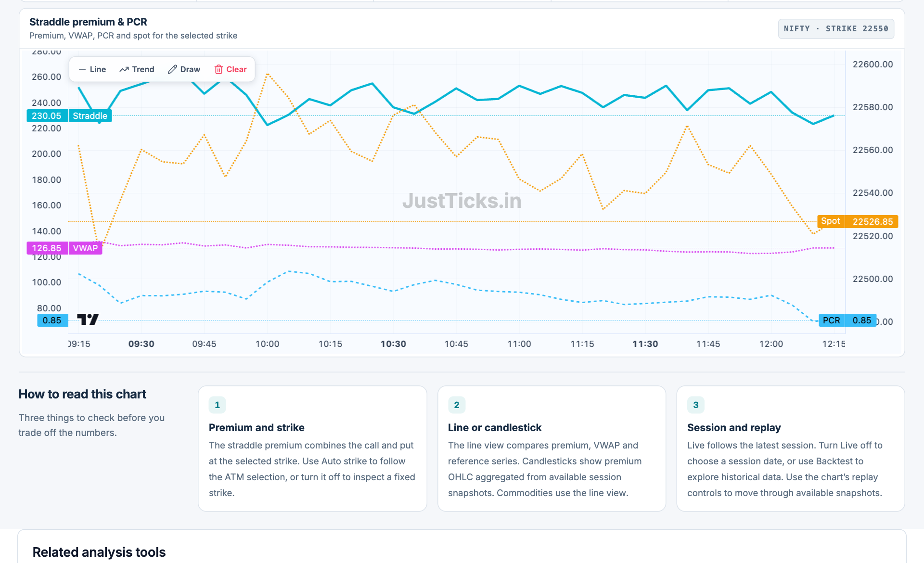This screenshot has height=563, width=924.
Task: Click the Related analysis tools heading
Action: [x=99, y=552]
